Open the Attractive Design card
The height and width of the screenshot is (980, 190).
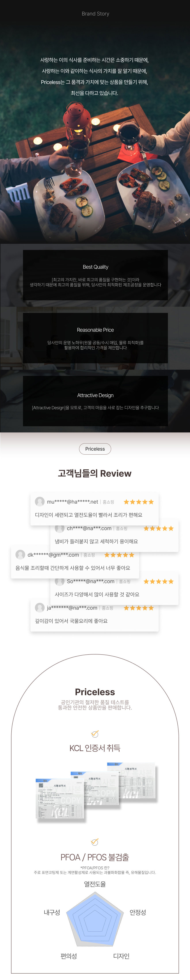(95, 401)
